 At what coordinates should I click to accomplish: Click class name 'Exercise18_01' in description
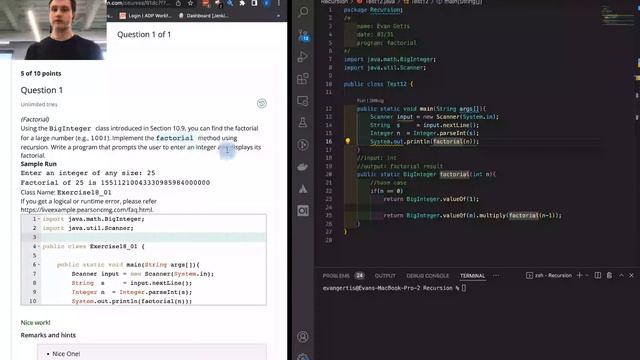pos(84,192)
